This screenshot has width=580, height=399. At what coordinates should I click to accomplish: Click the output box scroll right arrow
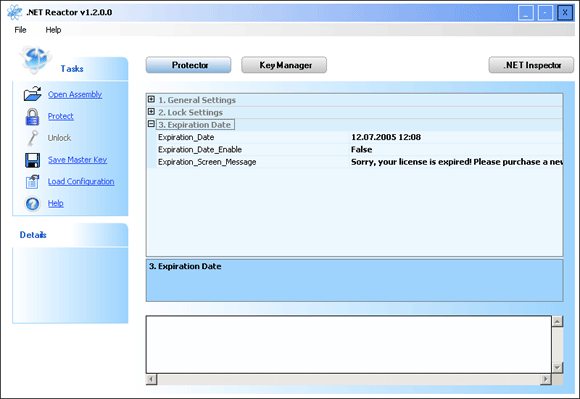pyautogui.click(x=546, y=379)
